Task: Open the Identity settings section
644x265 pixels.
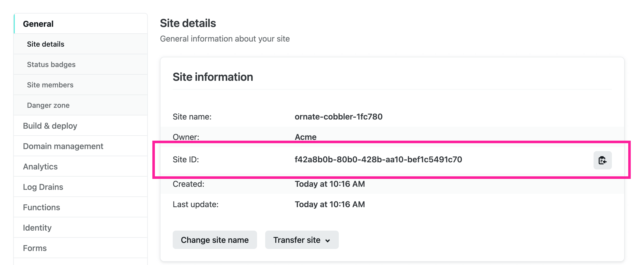Action: (x=37, y=227)
